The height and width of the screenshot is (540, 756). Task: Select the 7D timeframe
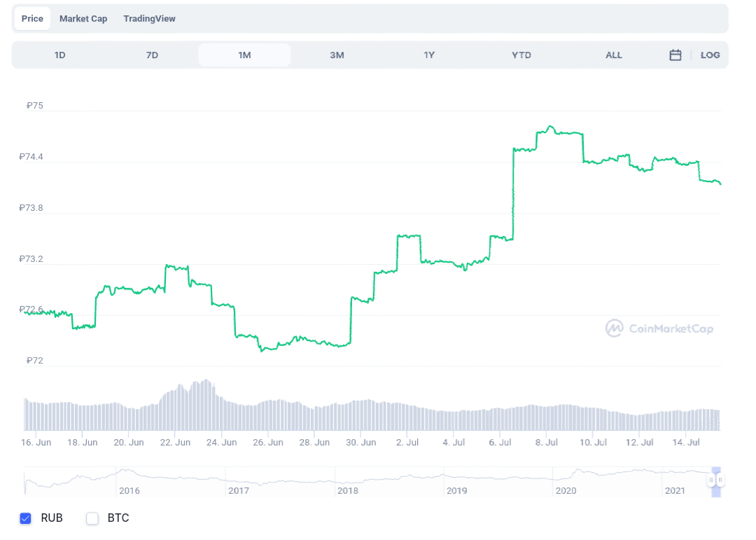click(x=152, y=55)
